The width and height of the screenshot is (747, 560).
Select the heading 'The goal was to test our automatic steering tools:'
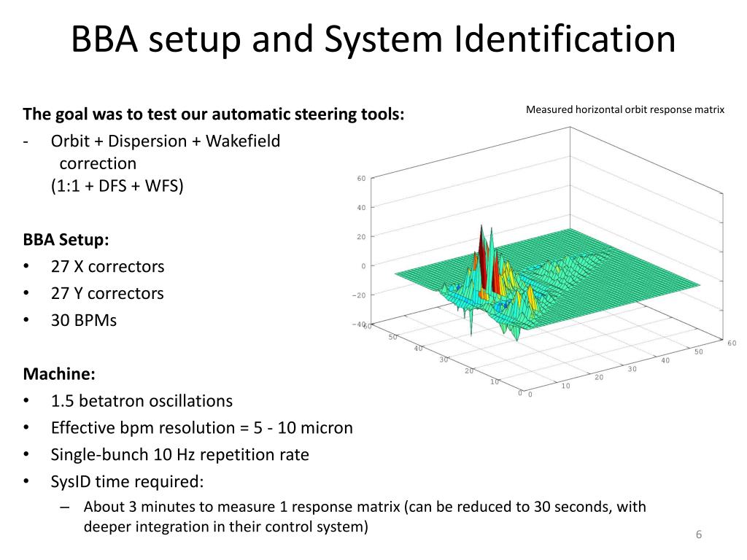click(x=214, y=114)
